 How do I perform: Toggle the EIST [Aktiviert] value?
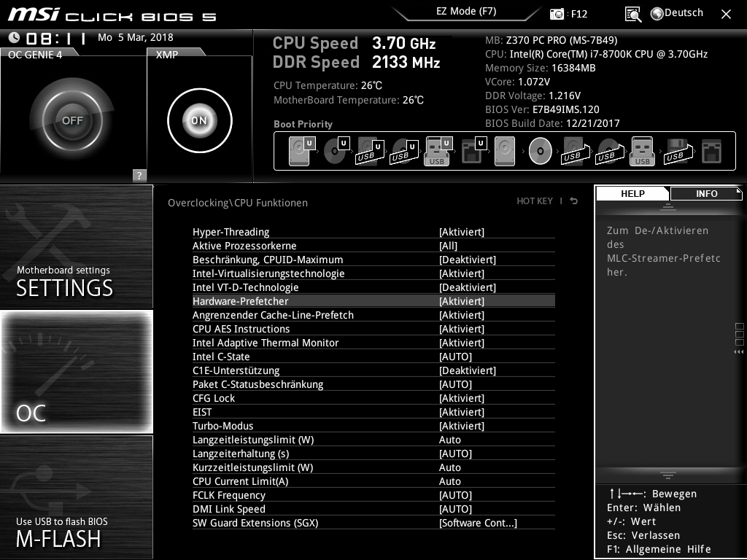(x=462, y=412)
